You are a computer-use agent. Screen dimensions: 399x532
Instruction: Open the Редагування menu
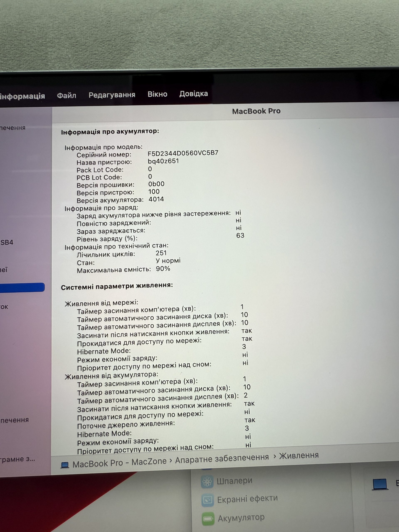pos(112,95)
